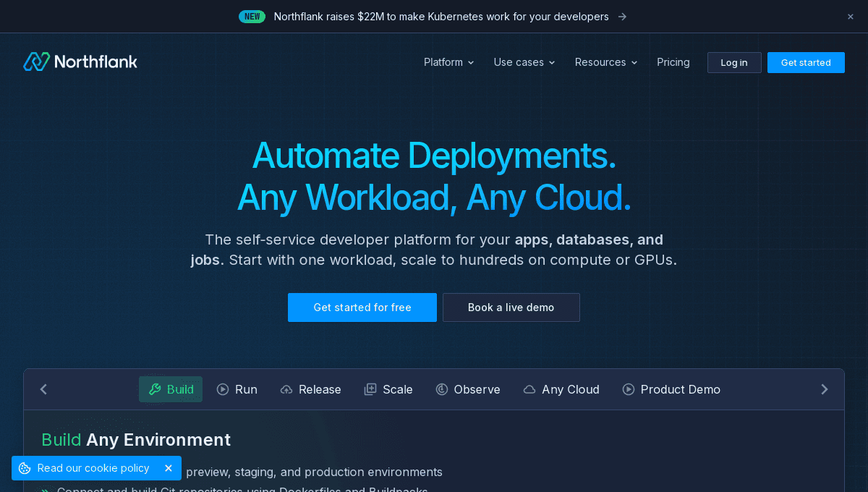Select the Build wrench icon
Image resolution: width=868 pixels, height=492 pixels.
(x=154, y=389)
